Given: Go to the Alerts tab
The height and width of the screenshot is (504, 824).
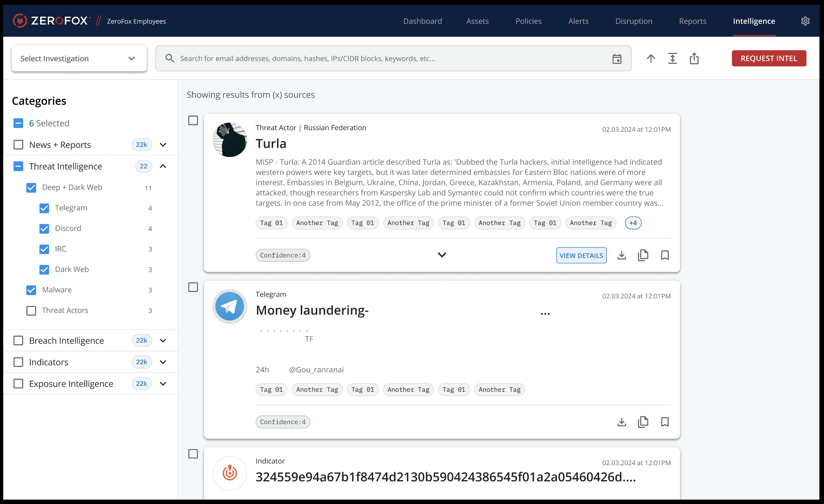Looking at the screenshot, I should [x=578, y=21].
